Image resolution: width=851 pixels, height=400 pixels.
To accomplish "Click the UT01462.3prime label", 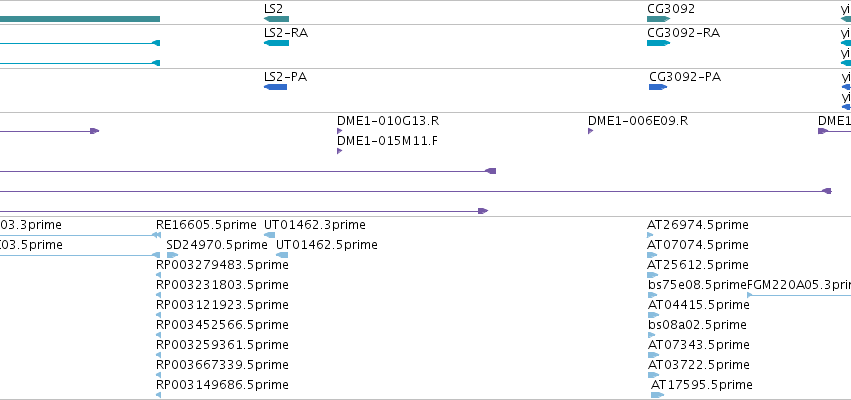I will click(315, 225).
